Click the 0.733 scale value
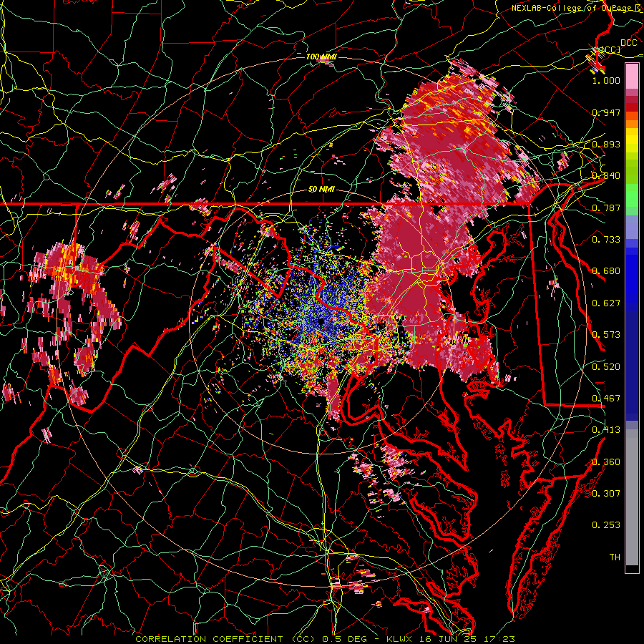 (x=606, y=240)
